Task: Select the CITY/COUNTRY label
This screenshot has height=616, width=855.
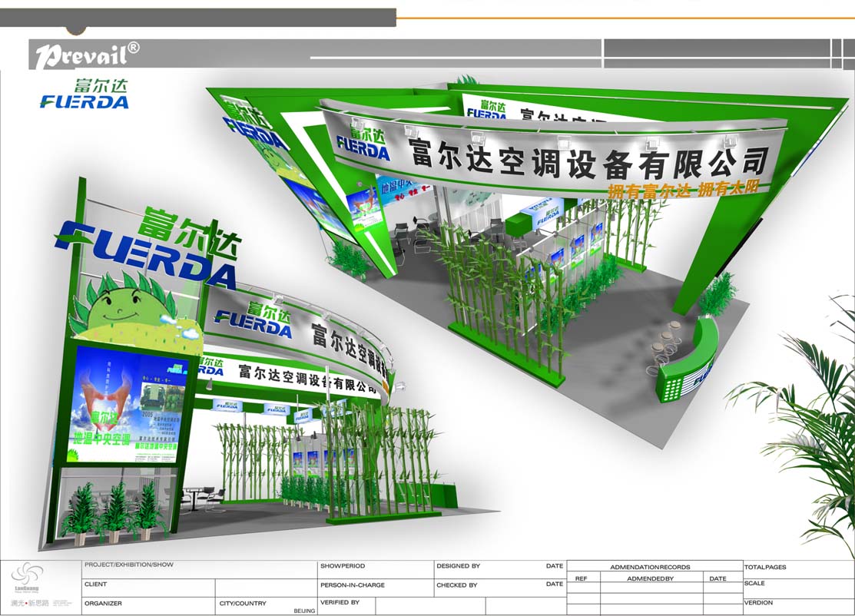Action: pos(243,604)
